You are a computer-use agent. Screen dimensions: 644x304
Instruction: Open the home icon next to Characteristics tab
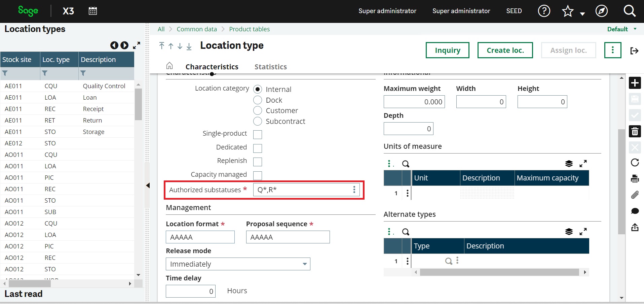(x=169, y=66)
